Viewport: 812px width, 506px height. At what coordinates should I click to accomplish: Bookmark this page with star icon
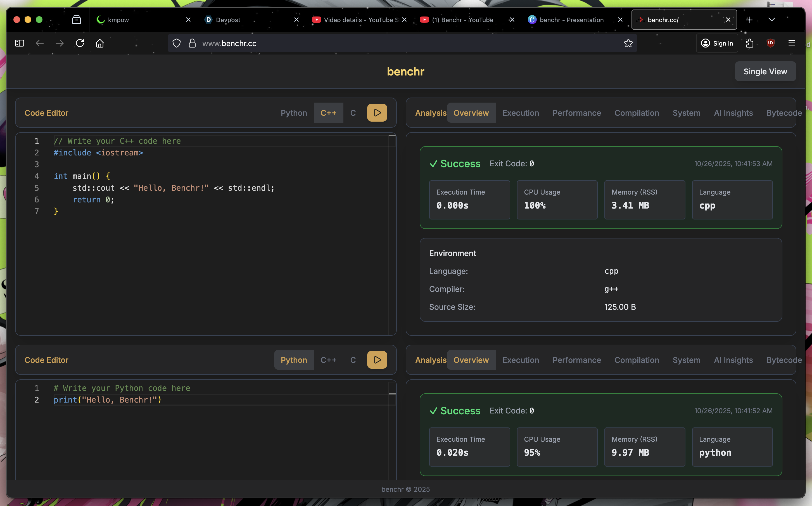pyautogui.click(x=628, y=43)
